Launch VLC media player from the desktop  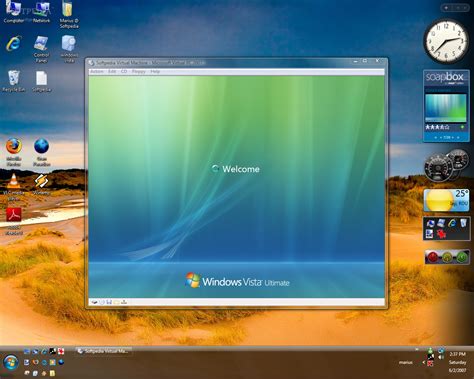[13, 186]
